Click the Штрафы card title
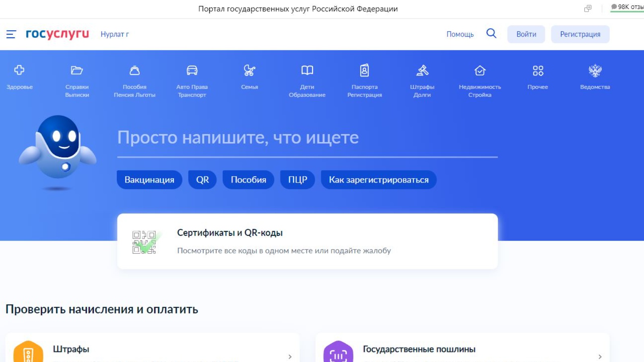 pyautogui.click(x=71, y=349)
